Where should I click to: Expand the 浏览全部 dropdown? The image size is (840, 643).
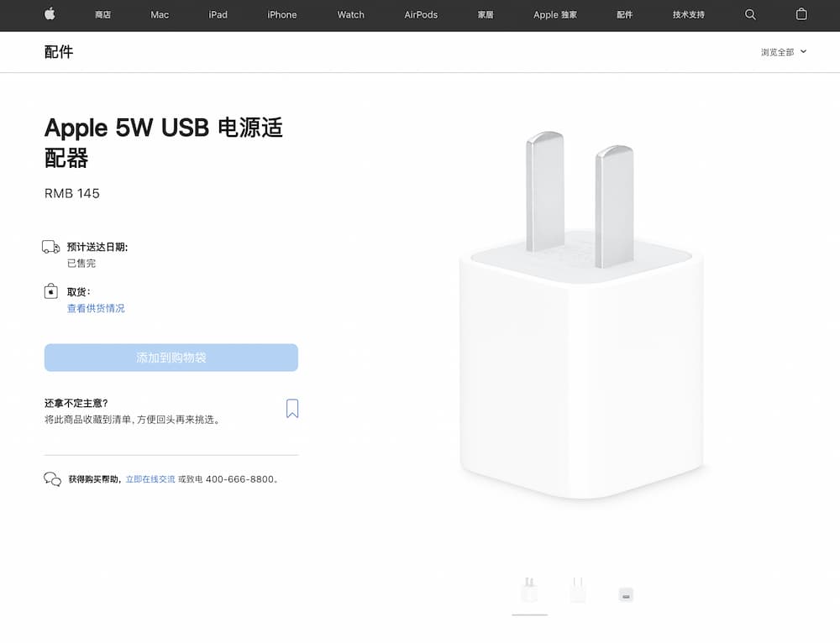(x=784, y=52)
